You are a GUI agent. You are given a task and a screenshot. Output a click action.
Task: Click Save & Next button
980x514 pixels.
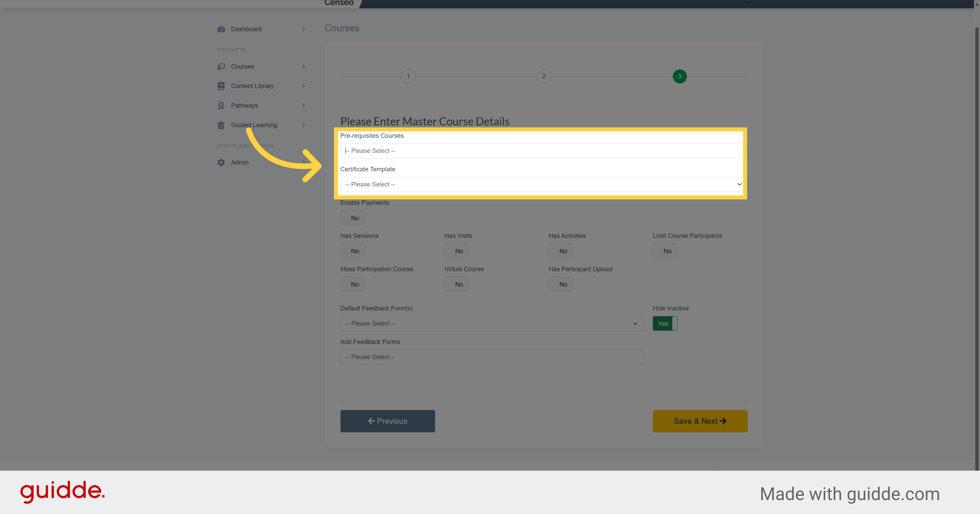[x=700, y=421]
